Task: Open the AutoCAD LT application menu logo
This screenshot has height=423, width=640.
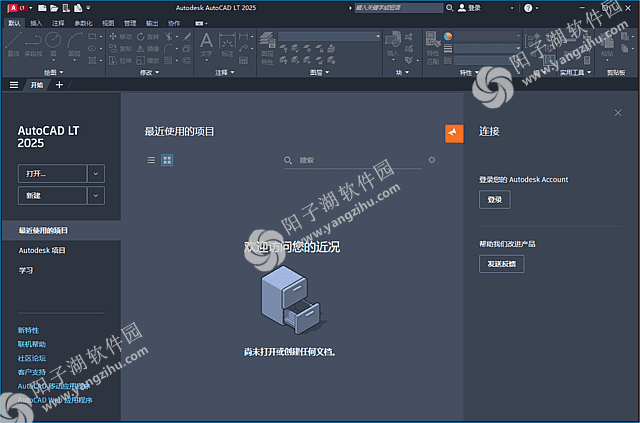Action: click(x=17, y=8)
